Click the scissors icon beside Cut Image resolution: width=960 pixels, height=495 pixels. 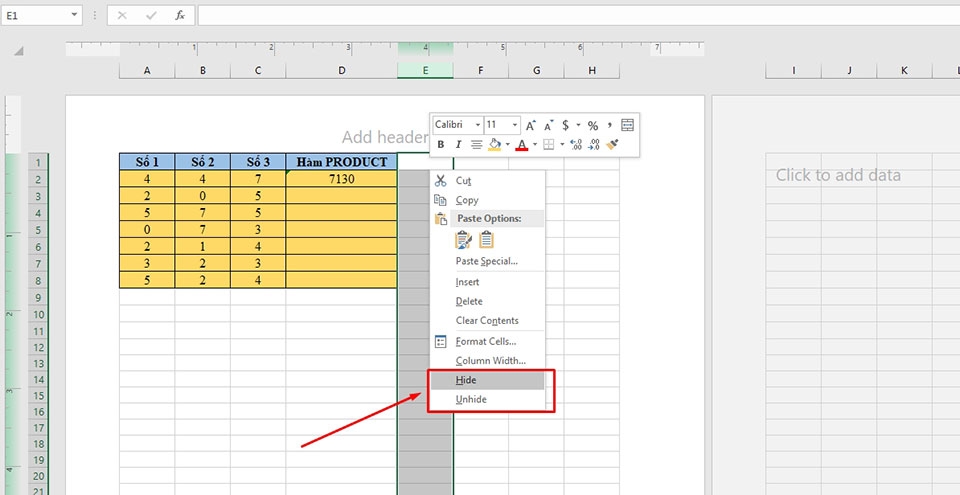[440, 181]
